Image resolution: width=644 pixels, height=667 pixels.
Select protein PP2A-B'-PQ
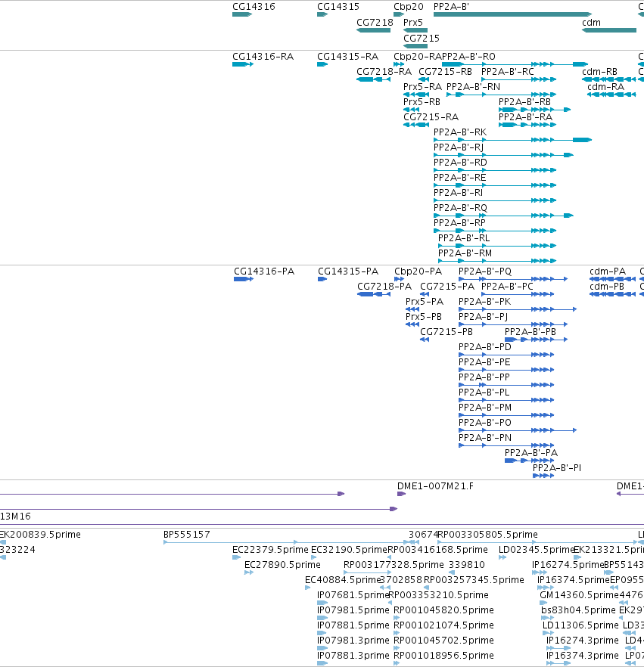[x=513, y=279]
